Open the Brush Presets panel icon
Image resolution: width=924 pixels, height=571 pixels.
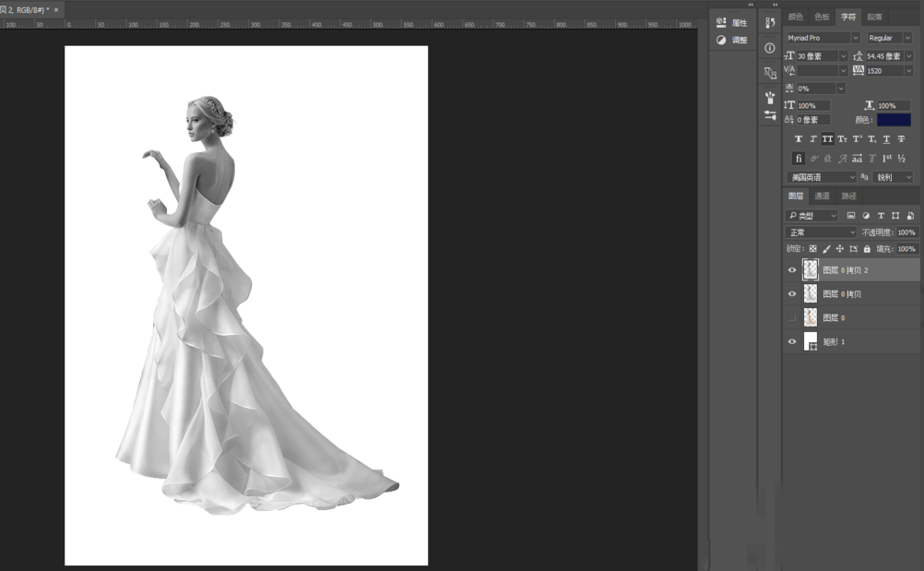coord(770,96)
